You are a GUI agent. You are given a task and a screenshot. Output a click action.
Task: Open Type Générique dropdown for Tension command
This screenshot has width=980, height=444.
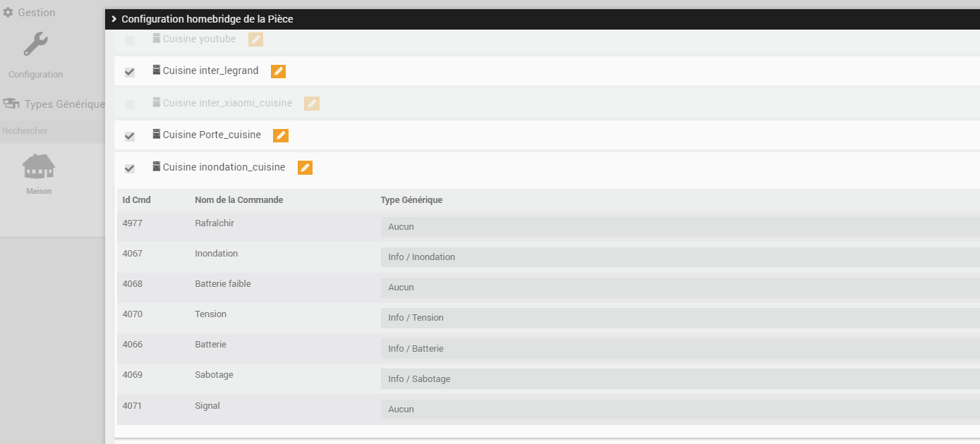[680, 318]
